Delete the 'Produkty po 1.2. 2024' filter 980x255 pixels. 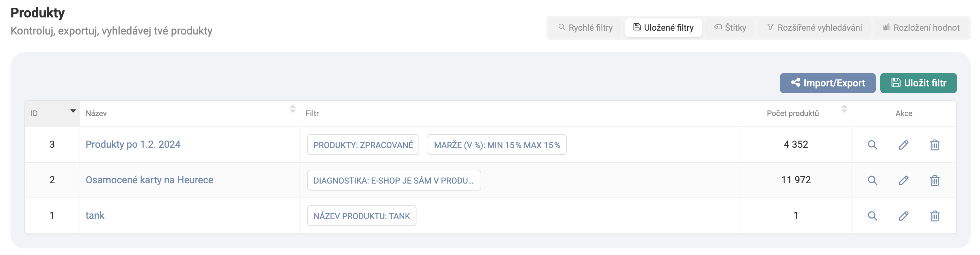point(934,145)
